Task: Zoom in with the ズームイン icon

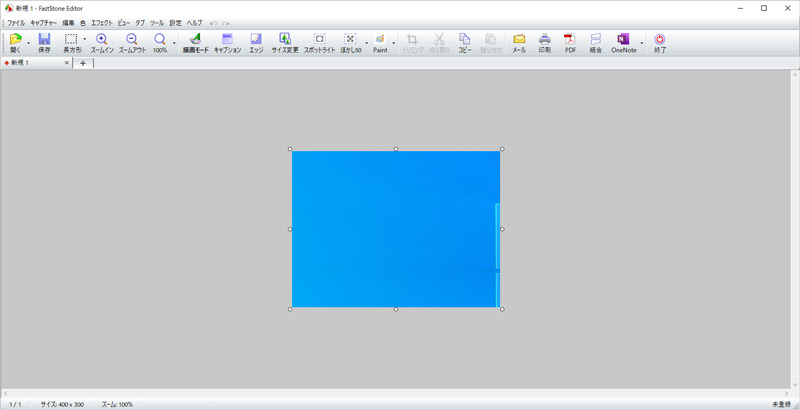Action: click(102, 42)
